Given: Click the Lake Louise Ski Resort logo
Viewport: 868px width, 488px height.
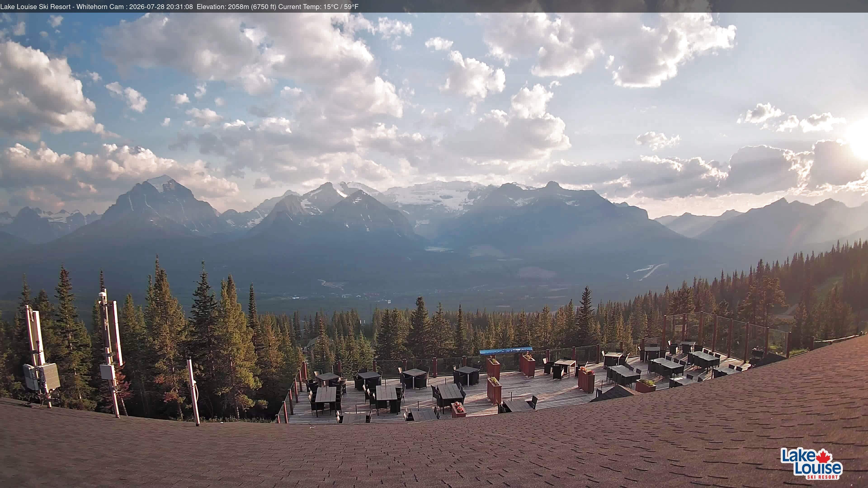Looking at the screenshot, I should pos(811,463).
